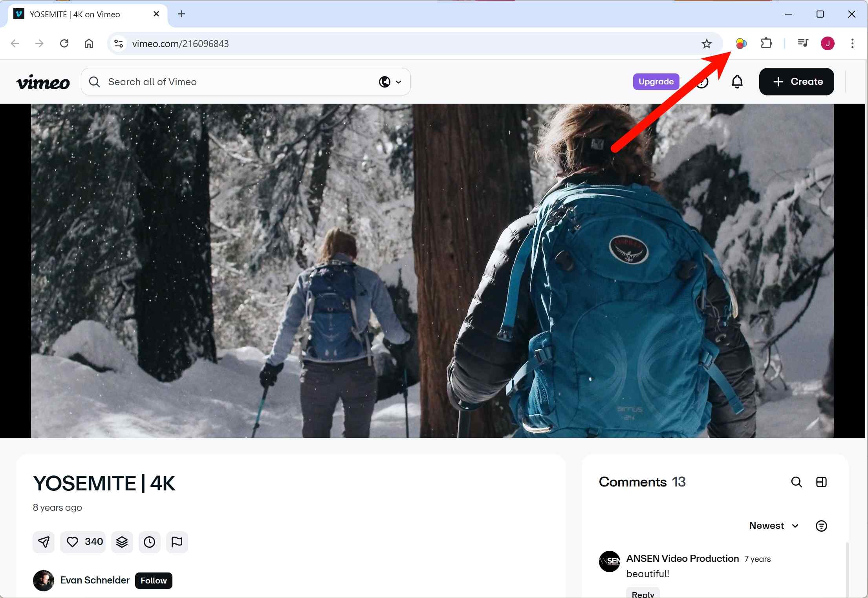Expand the search region globe dropdown
Viewport: 868px width, 598px height.
point(390,82)
